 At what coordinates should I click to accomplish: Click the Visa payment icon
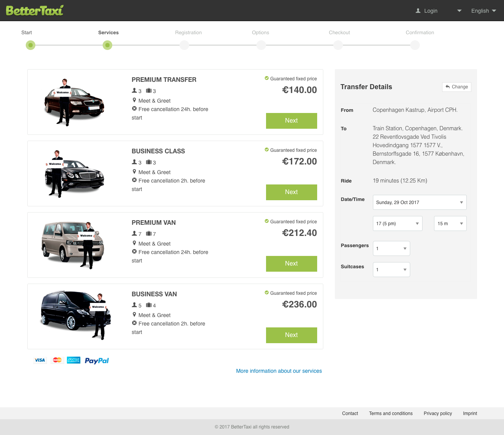click(40, 360)
